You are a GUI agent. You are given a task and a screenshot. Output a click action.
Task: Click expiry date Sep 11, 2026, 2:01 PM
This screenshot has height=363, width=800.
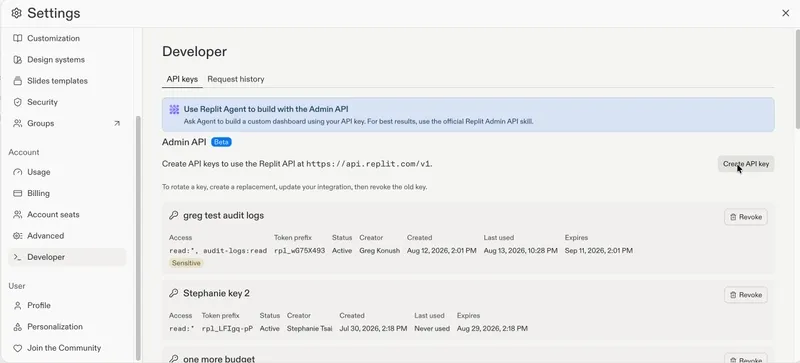coord(598,251)
